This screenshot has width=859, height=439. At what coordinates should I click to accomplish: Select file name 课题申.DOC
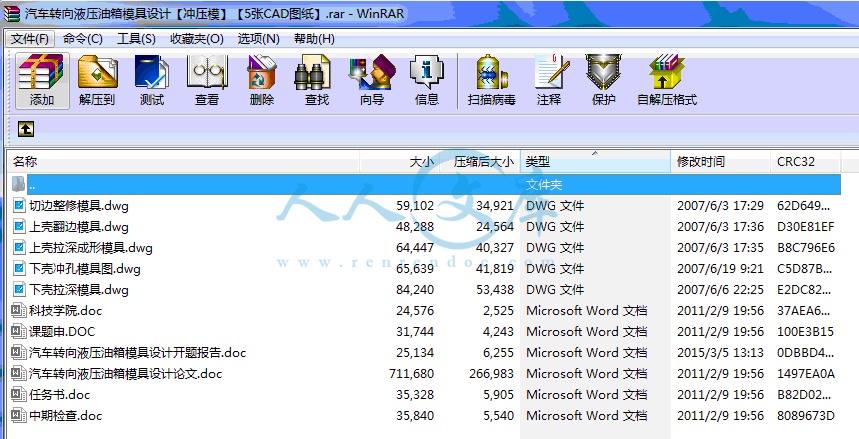(62, 332)
